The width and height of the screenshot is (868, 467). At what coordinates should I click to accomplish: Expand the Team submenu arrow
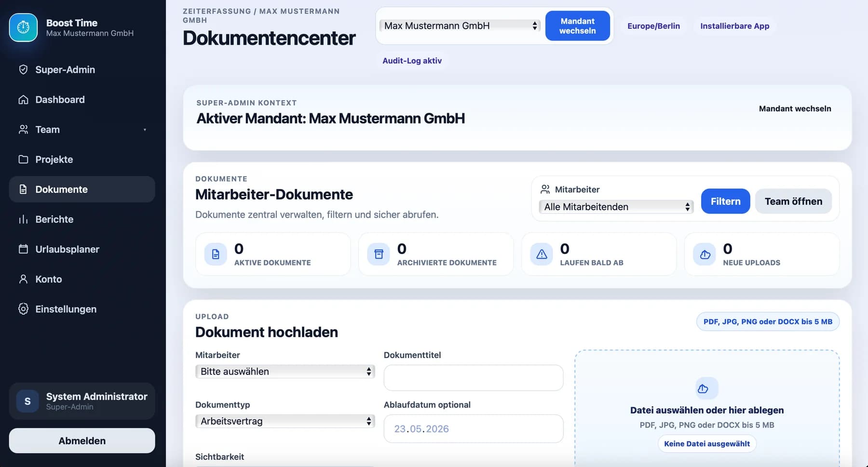[145, 130]
